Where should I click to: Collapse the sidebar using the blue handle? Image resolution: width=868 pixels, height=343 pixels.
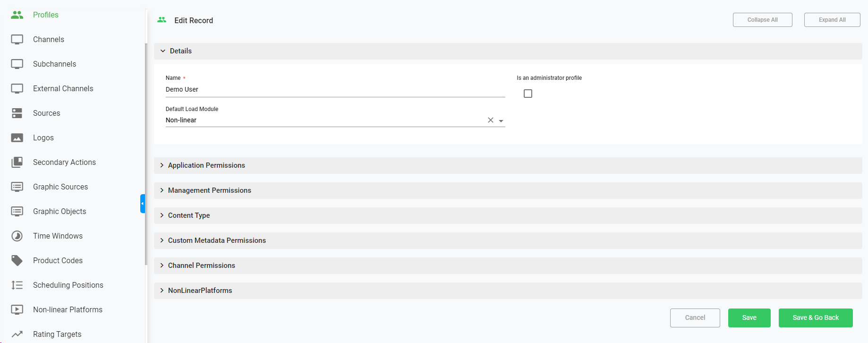(x=143, y=204)
